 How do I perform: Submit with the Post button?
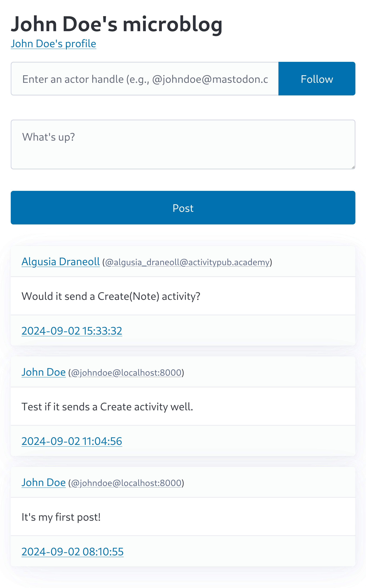pyautogui.click(x=183, y=208)
